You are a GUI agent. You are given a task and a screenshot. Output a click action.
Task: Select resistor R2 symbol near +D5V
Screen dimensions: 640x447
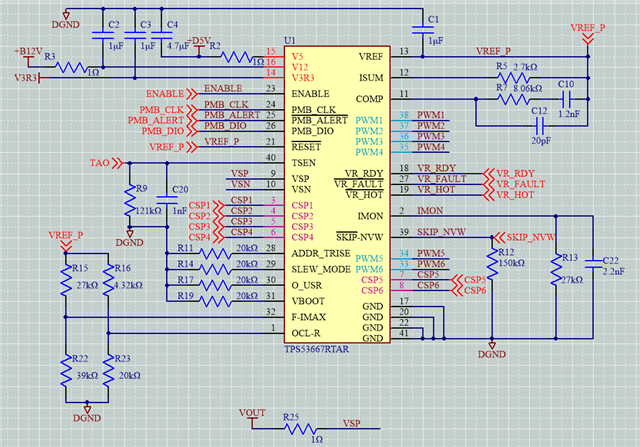coord(237,57)
